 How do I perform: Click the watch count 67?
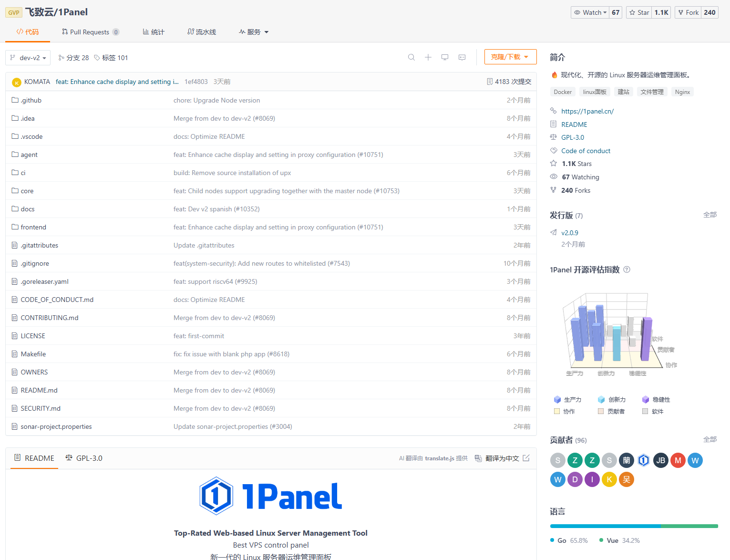point(616,12)
